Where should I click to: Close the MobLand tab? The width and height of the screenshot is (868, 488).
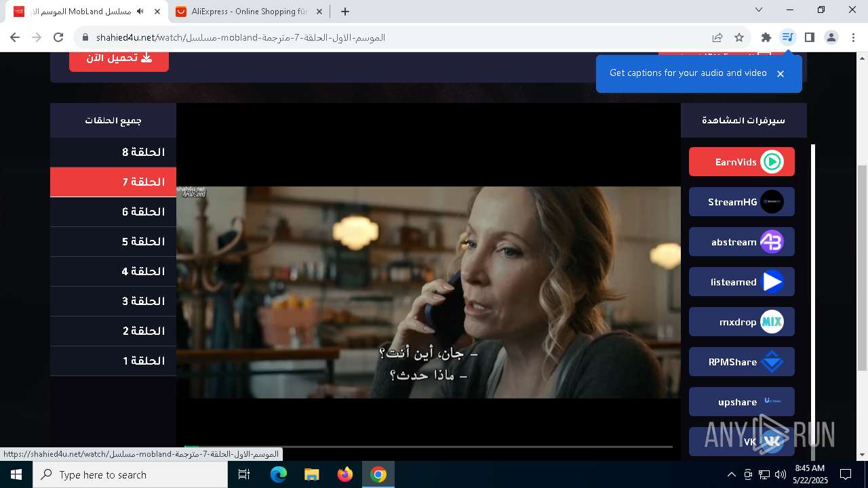coord(157,12)
